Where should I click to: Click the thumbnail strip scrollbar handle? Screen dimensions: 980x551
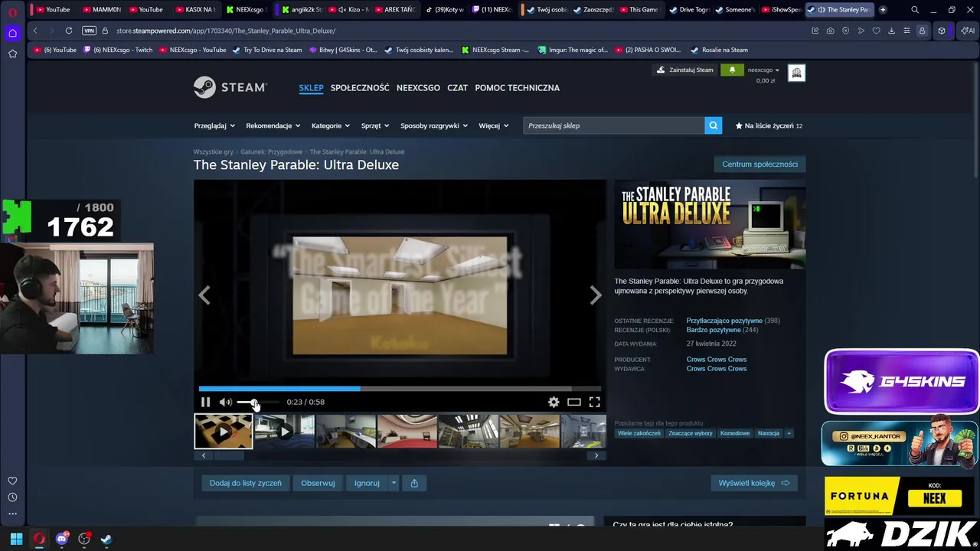coord(228,455)
